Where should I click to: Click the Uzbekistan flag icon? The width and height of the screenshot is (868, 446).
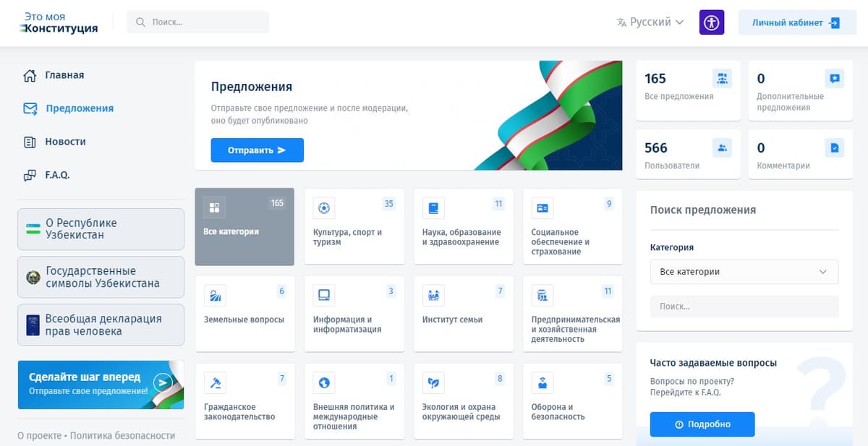32,229
